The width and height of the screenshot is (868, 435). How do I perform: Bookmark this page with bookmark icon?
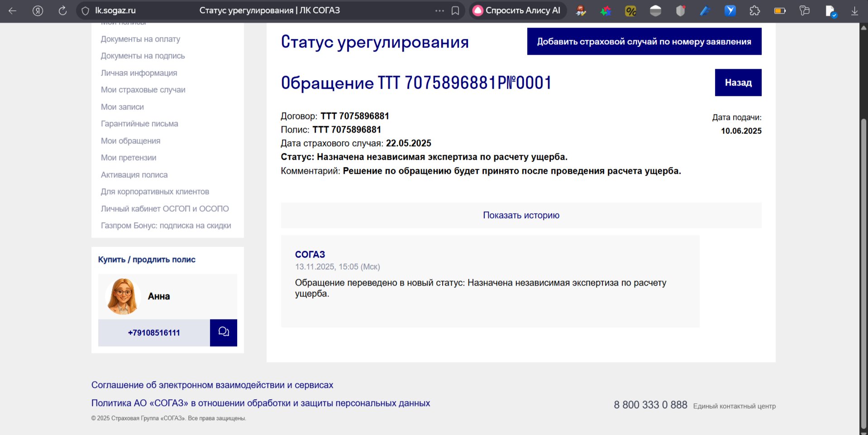(455, 10)
